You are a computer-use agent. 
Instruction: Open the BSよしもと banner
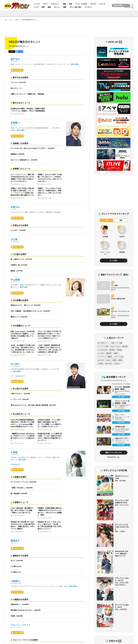tap(113, 120)
